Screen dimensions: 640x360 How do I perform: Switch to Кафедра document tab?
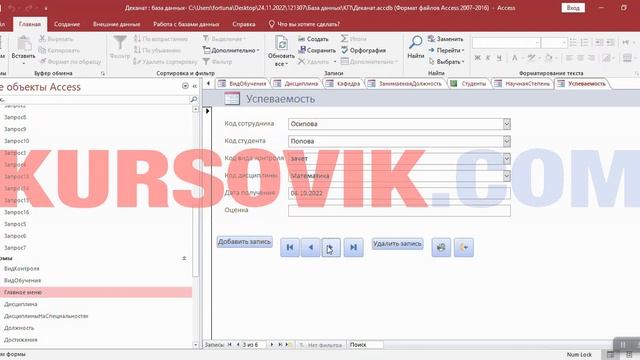343,84
